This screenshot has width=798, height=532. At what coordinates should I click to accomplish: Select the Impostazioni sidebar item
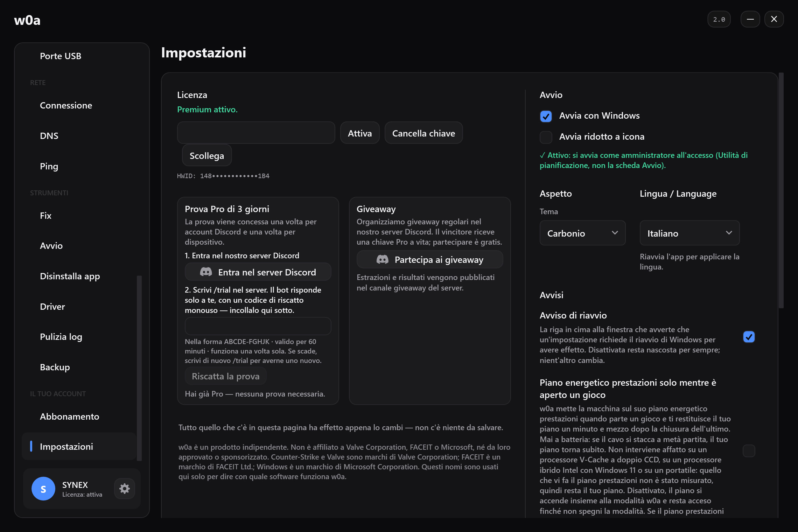tap(79, 447)
